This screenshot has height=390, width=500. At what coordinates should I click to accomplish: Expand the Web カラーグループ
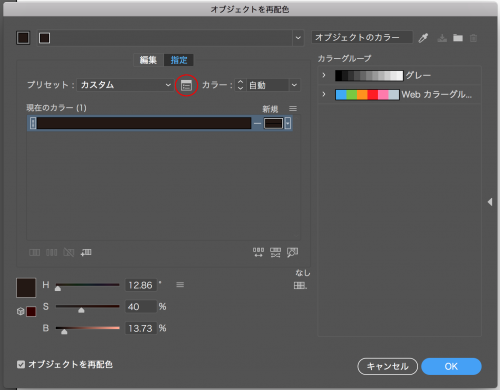324,94
